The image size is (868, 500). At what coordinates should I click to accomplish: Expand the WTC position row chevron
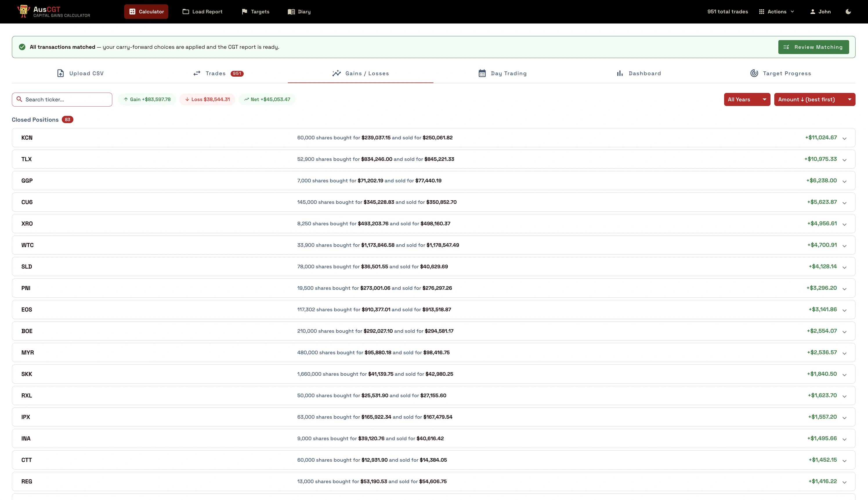click(844, 246)
